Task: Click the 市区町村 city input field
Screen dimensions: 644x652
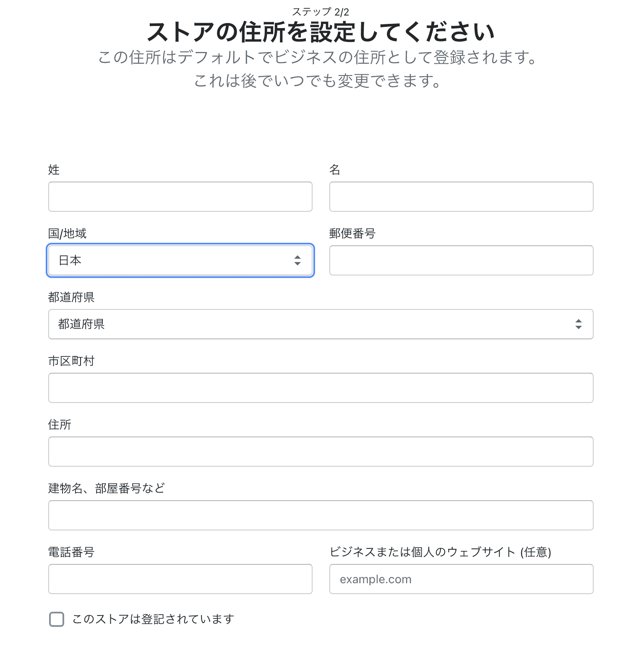Action: [x=321, y=388]
